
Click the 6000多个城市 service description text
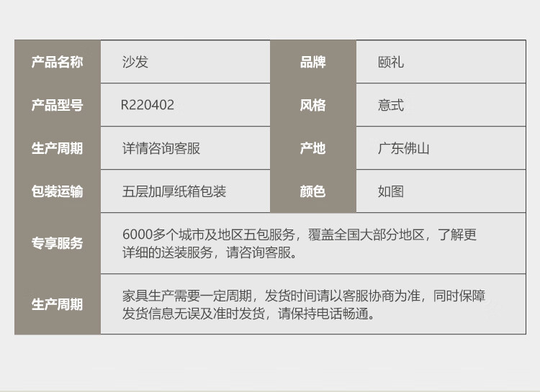point(299,243)
